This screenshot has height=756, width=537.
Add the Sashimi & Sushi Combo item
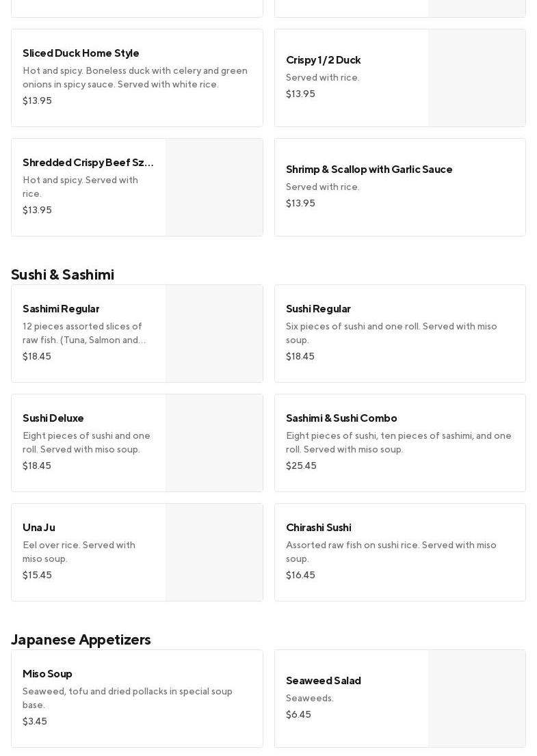pos(400,443)
